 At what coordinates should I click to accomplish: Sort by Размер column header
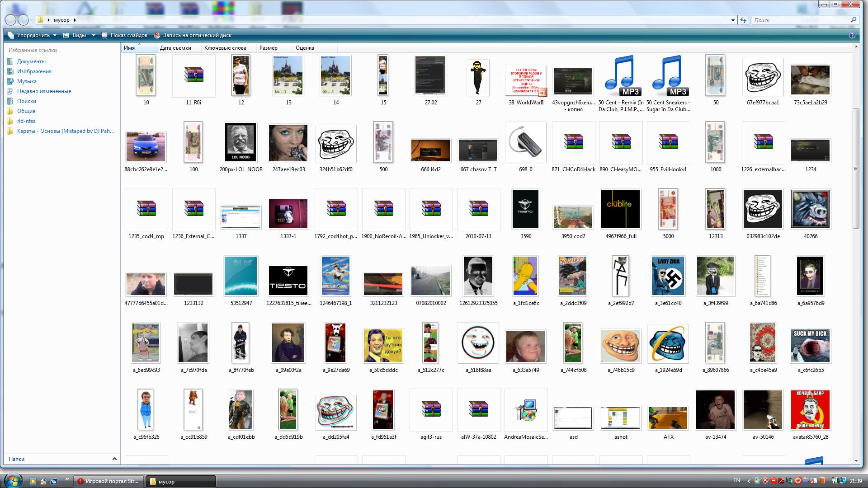(274, 48)
